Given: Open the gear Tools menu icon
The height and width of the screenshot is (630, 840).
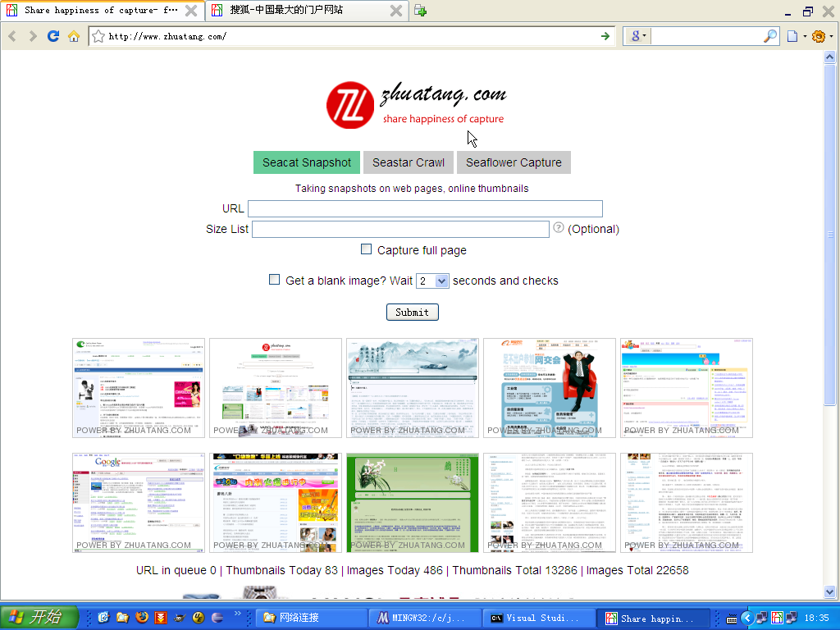Looking at the screenshot, I should click(818, 36).
